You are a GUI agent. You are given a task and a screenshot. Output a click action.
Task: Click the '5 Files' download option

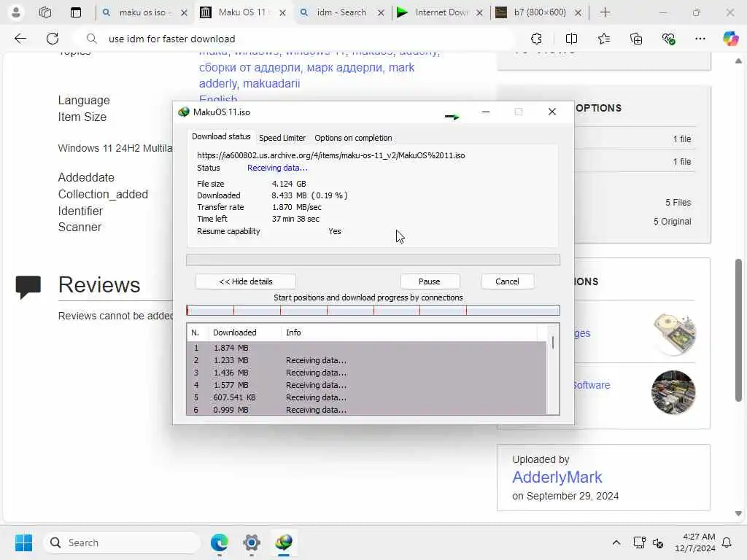(x=678, y=203)
